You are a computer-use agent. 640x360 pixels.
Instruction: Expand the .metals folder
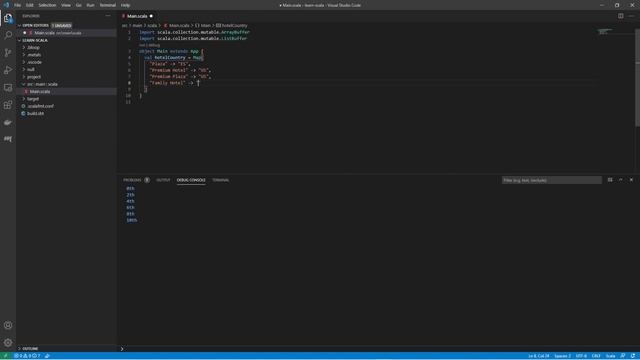click(x=34, y=55)
